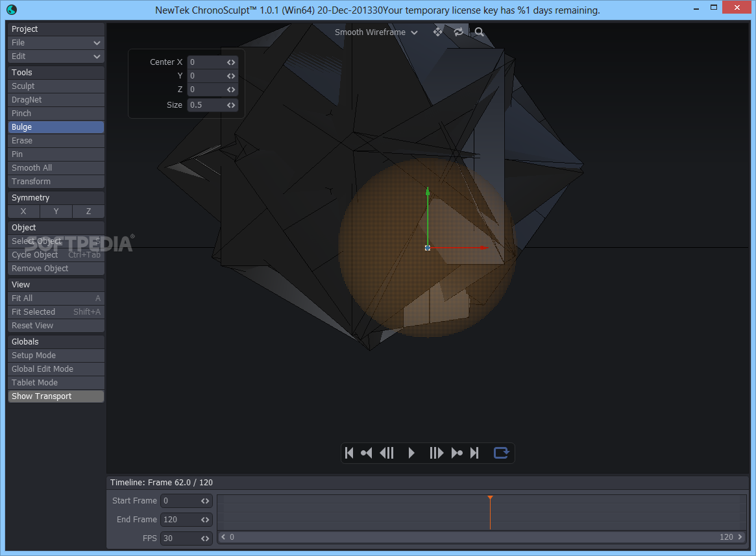
Task: Click Select Object
Action: click(x=56, y=241)
